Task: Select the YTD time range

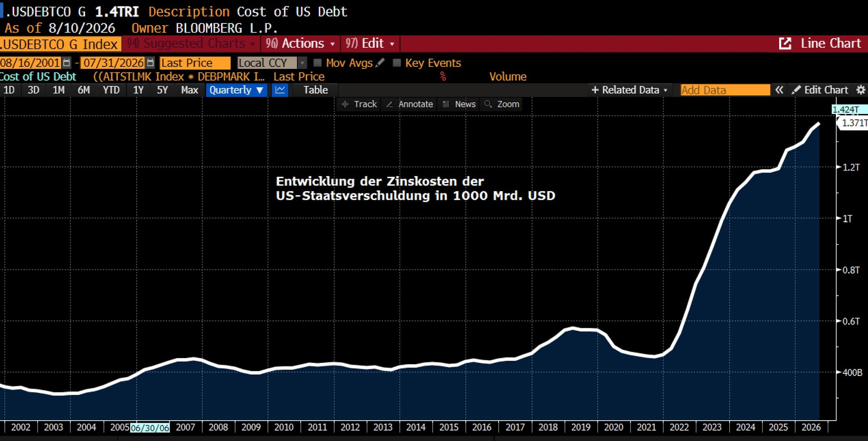Action: (111, 90)
